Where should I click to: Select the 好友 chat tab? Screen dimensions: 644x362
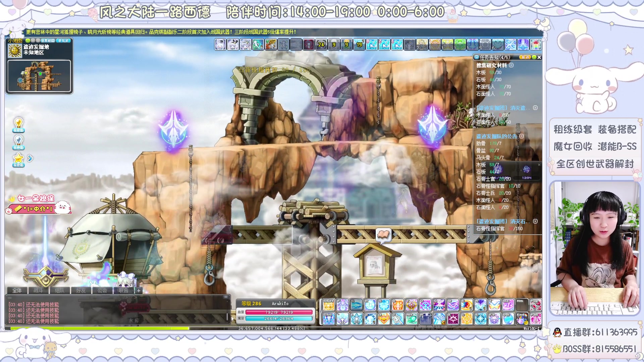tap(81, 290)
